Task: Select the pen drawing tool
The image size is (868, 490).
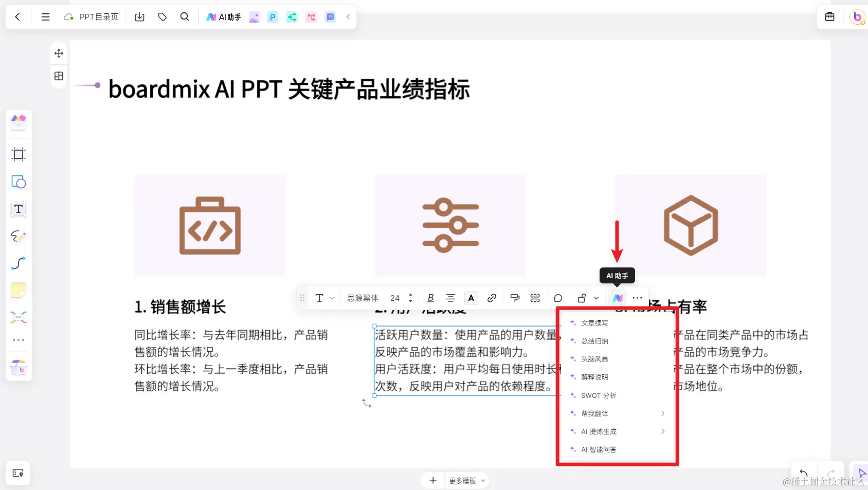Action: (19, 236)
